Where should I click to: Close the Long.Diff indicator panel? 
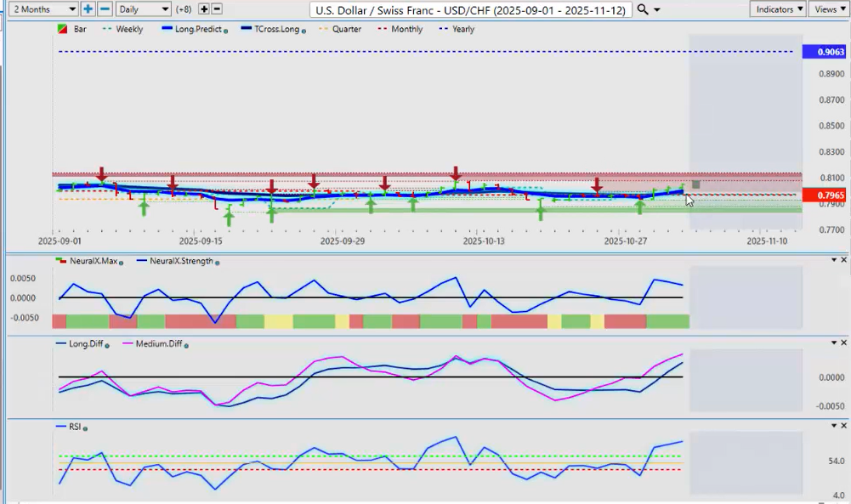click(x=842, y=342)
